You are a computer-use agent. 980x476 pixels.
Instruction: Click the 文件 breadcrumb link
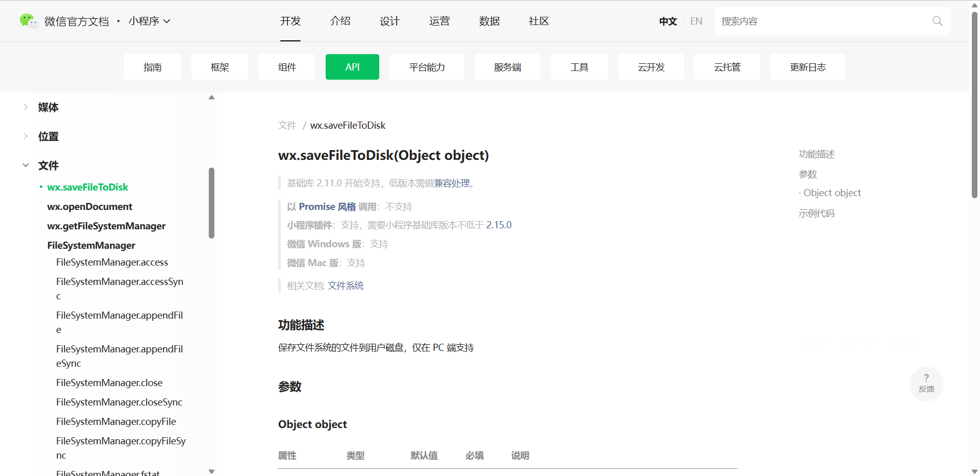(287, 125)
